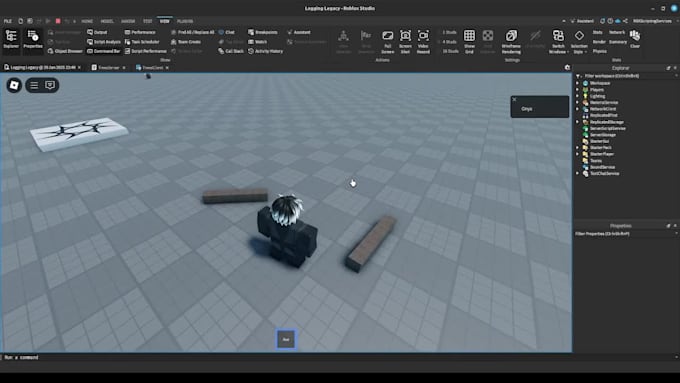Click the Clear stats button
Screen dimensions: 680x383
(x=635, y=39)
